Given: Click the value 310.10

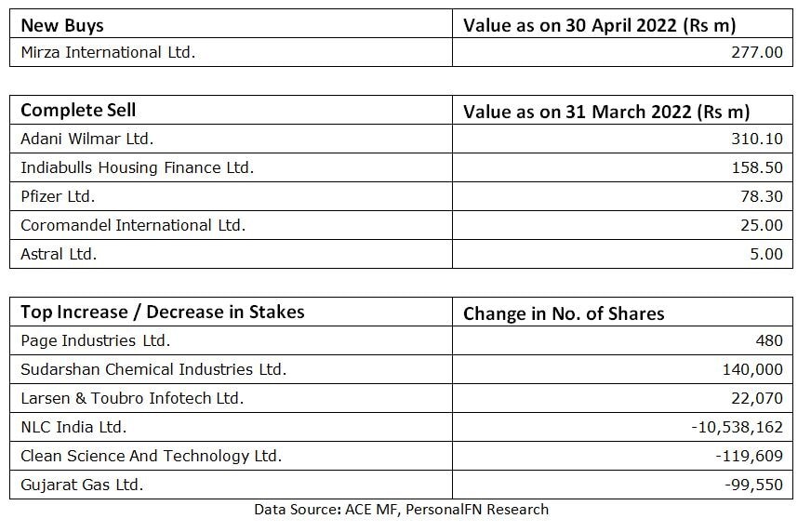Looking at the screenshot, I should coord(756,139).
